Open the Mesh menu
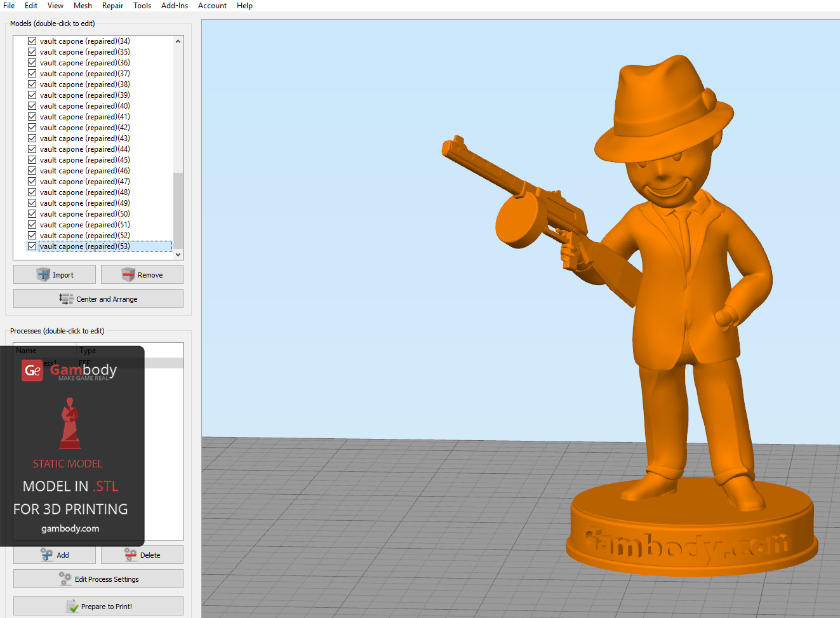The width and height of the screenshot is (840, 618). click(x=83, y=6)
